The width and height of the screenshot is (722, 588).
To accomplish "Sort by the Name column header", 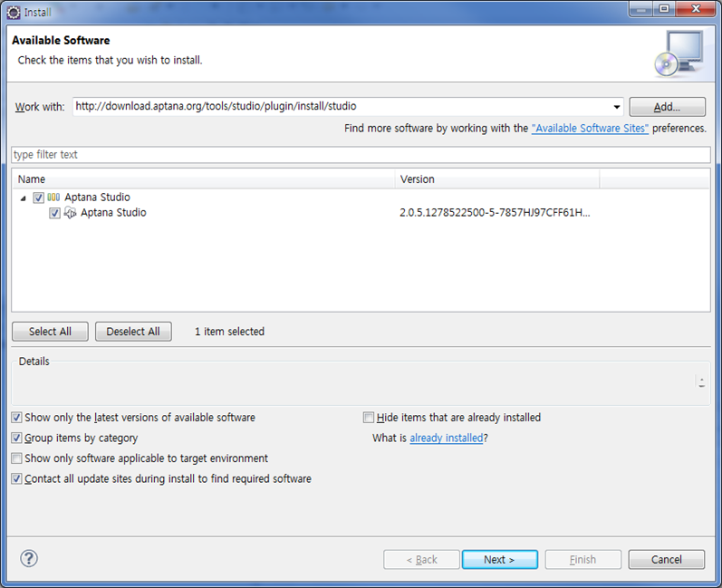I will pos(203,179).
